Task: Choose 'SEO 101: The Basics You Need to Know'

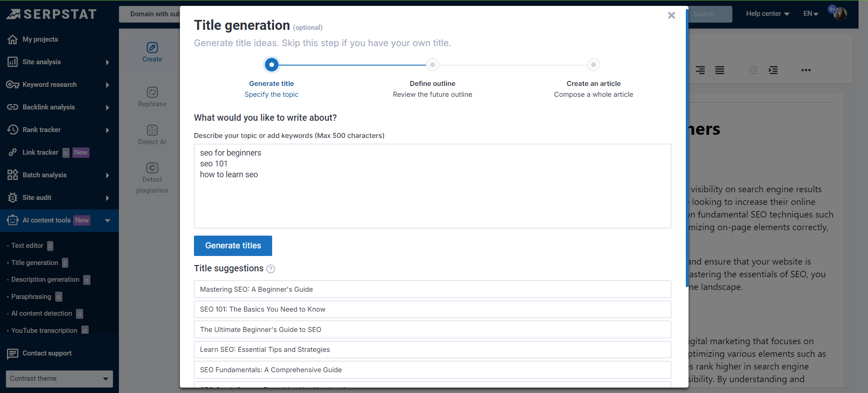Action: 432,309
